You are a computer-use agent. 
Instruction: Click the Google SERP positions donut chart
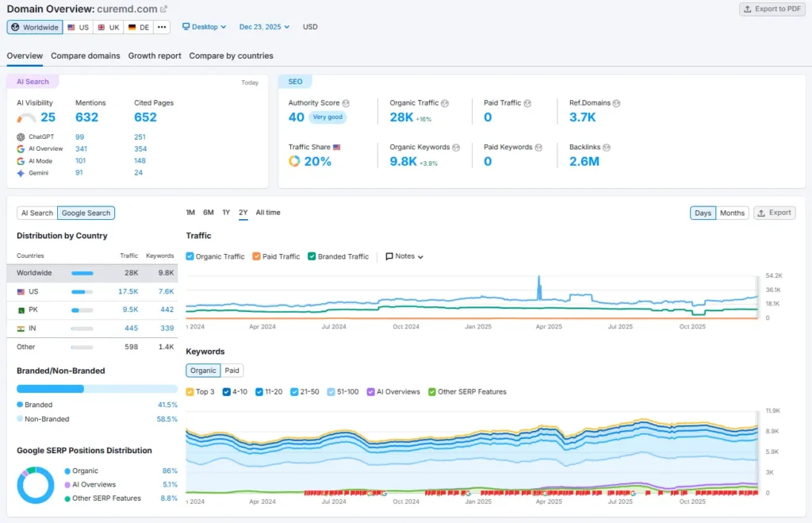point(35,485)
